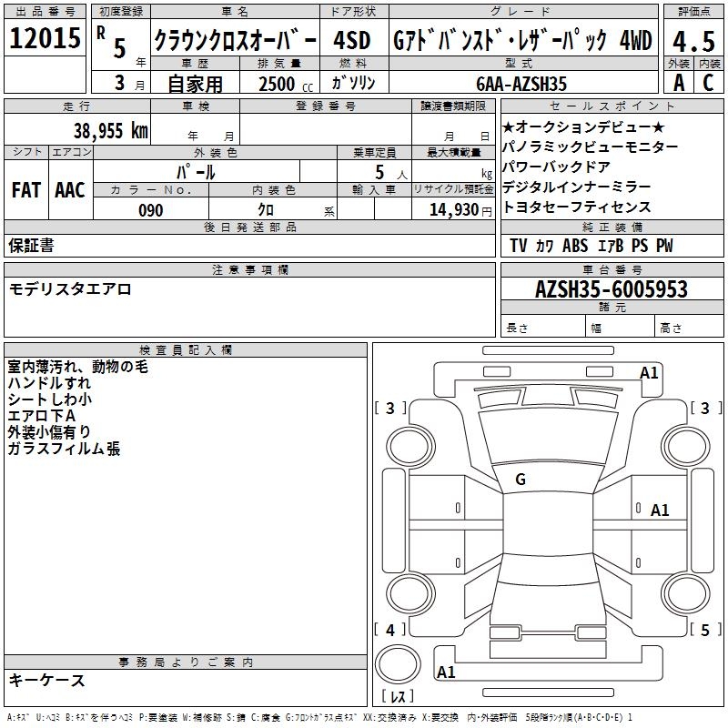728x728 pixels.
Task: Click the seating capacity 5 人
Action: (x=391, y=172)
